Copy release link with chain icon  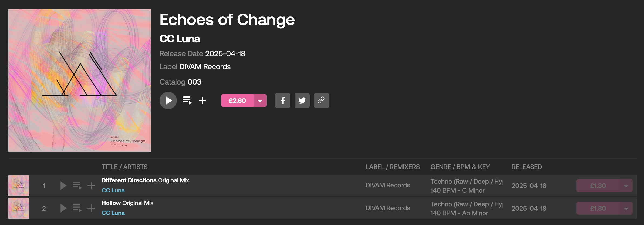click(321, 100)
